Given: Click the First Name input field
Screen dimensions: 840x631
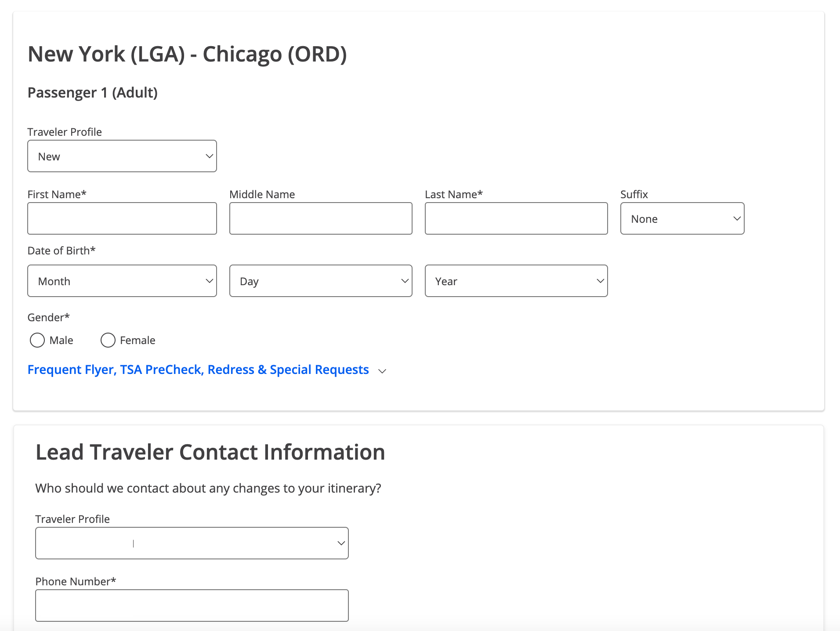Looking at the screenshot, I should click(122, 218).
